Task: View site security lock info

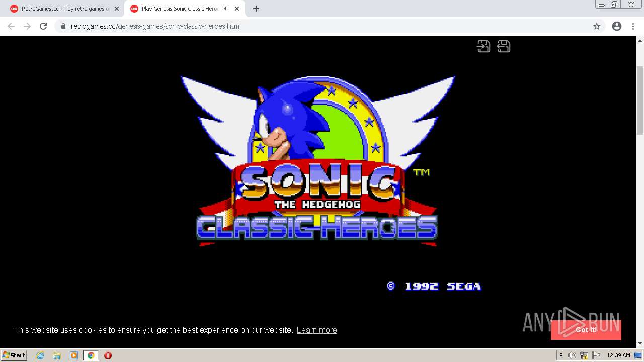Action: coord(63,26)
